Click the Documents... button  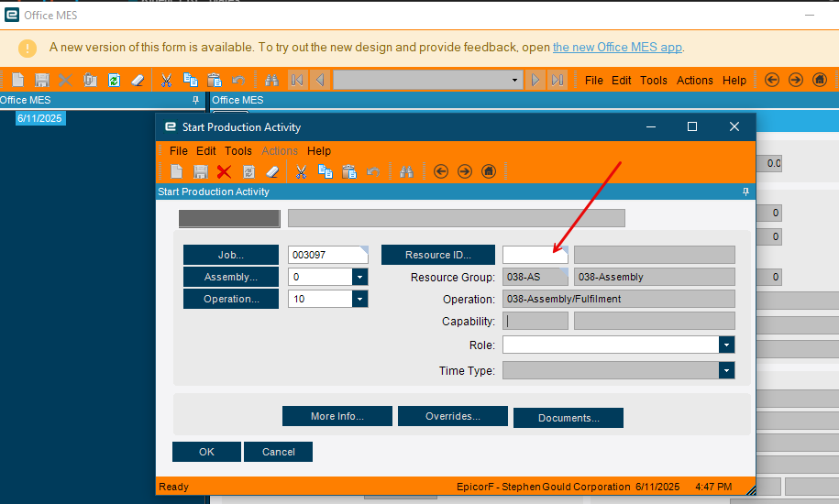click(x=569, y=418)
